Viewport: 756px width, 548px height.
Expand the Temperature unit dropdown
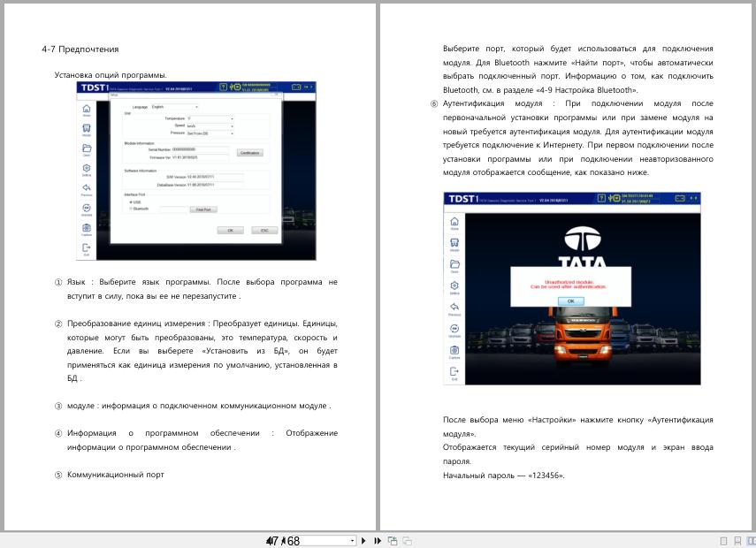coord(210,118)
